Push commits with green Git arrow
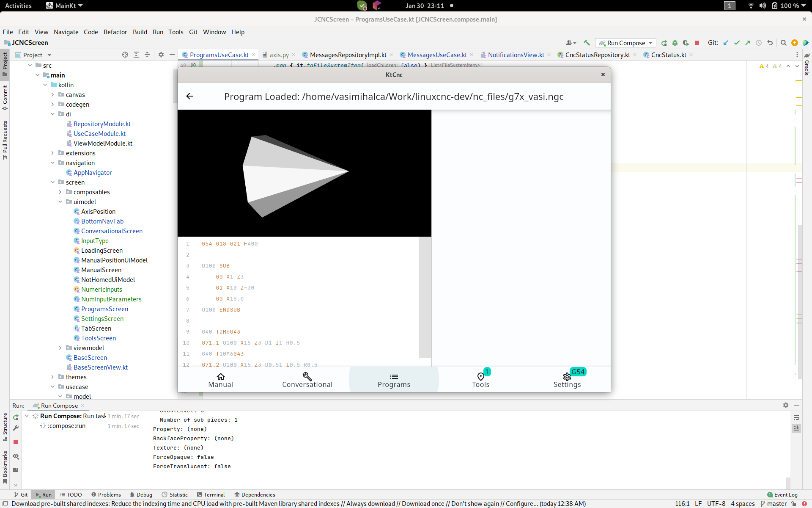Image resolution: width=812 pixels, height=508 pixels. coord(748,43)
